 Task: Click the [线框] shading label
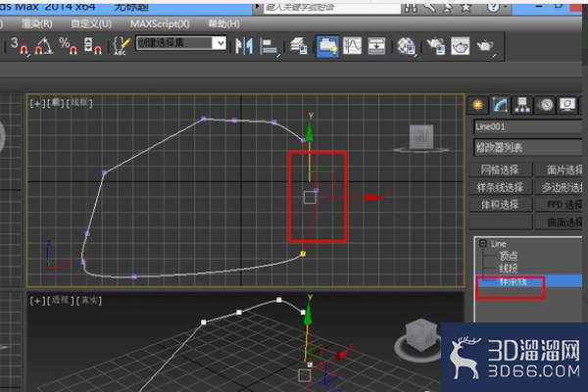[x=79, y=103]
